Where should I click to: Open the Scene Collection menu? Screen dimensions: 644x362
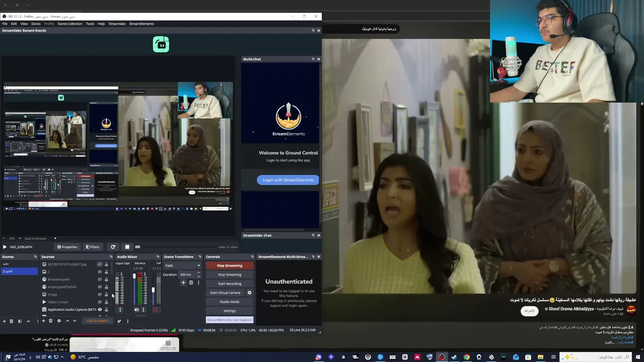[70, 24]
